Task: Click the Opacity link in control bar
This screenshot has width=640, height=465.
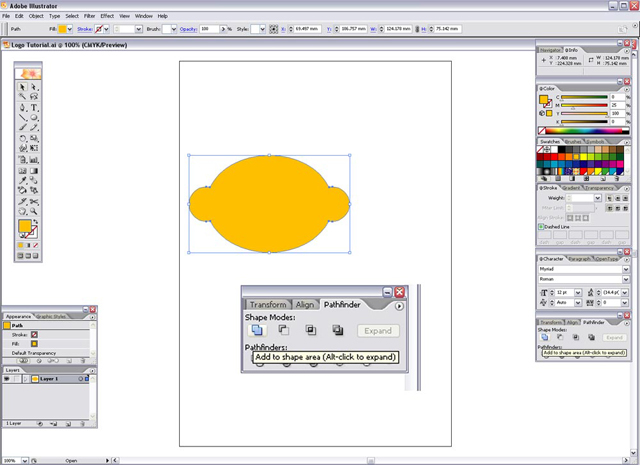Action: pos(188,29)
